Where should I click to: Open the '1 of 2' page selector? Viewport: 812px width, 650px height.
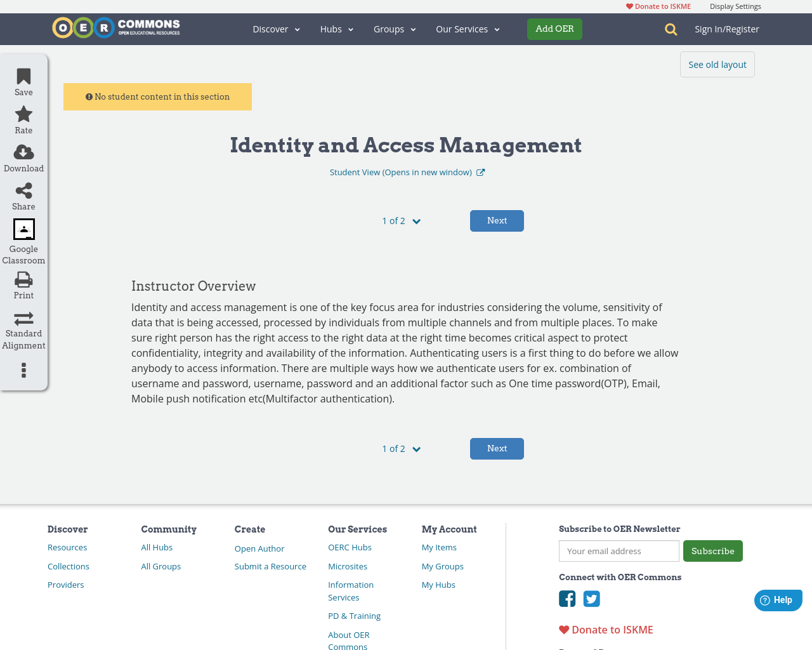(400, 220)
